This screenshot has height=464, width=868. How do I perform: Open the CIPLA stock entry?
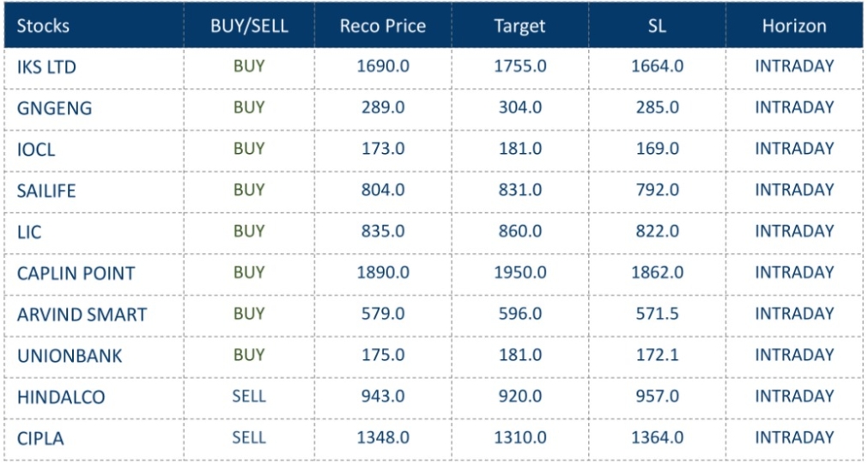[40, 438]
